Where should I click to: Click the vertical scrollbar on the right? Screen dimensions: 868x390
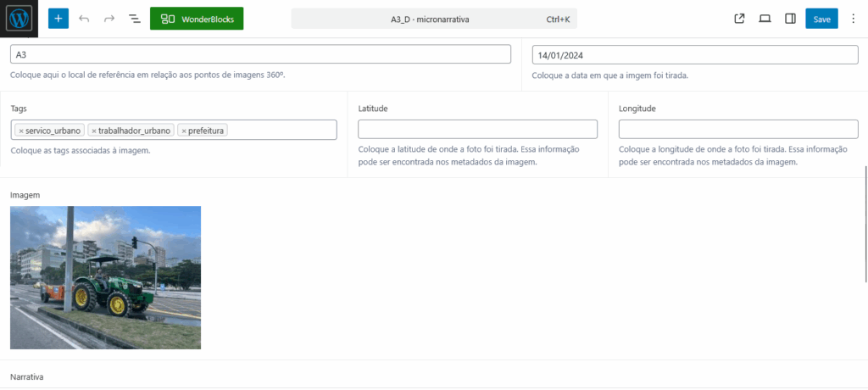pos(865,225)
